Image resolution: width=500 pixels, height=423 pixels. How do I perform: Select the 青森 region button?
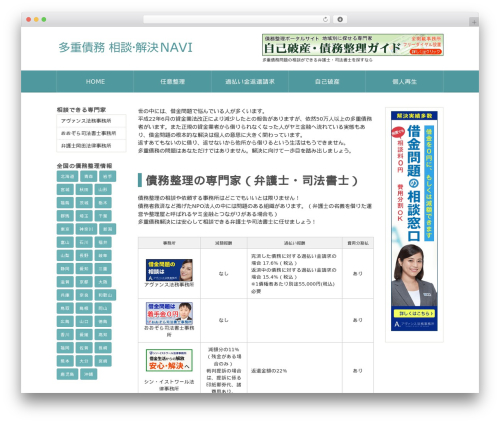tap(88, 176)
